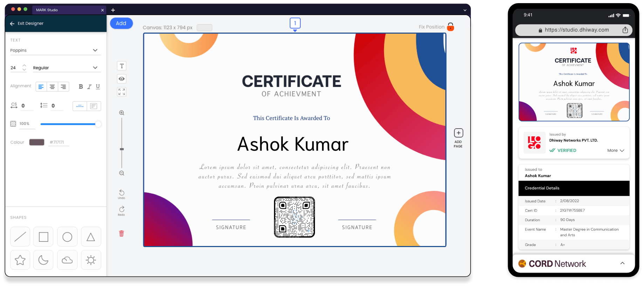The width and height of the screenshot is (644, 287).
Task: Click the 100% opacity value field
Action: 27,124
